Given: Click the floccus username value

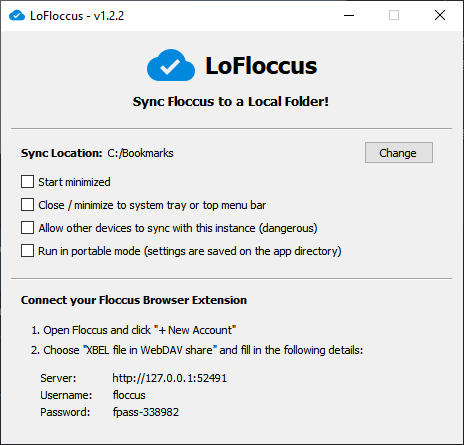Looking at the screenshot, I should pyautogui.click(x=129, y=395).
